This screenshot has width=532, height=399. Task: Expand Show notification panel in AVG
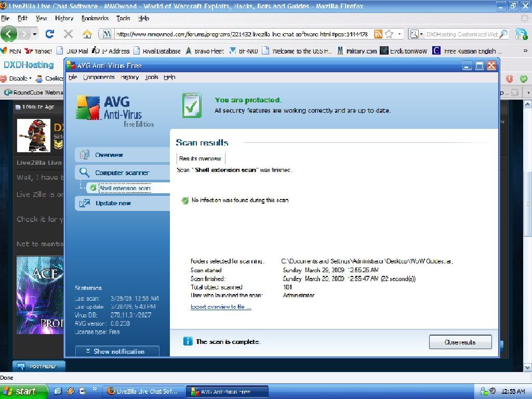pyautogui.click(x=117, y=351)
